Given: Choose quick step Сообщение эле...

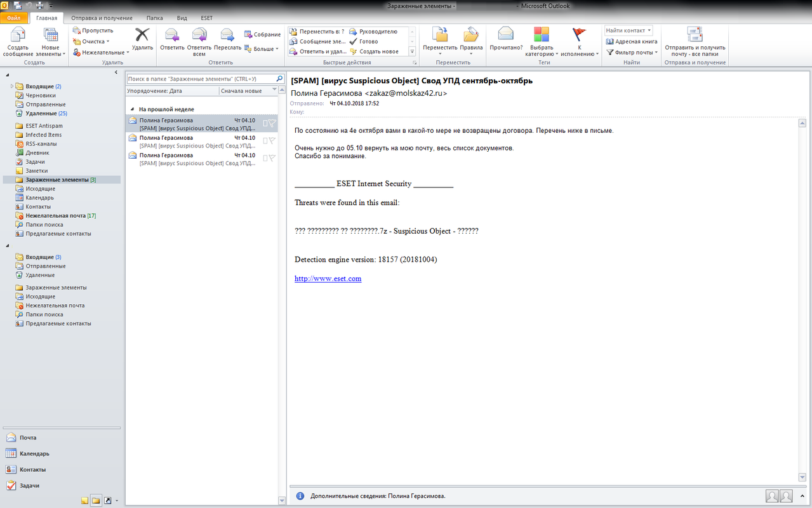Looking at the screenshot, I should (317, 41).
